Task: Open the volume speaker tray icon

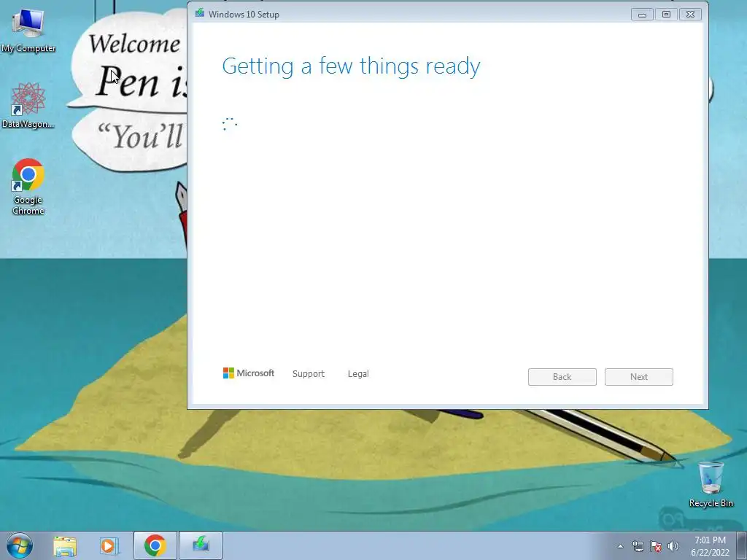Action: 673,546
